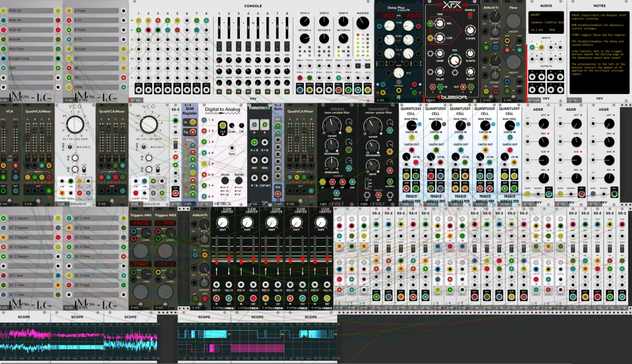This screenshot has width=632, height=364.
Task: Open the Speakers audio device selector
Action: coord(546,22)
